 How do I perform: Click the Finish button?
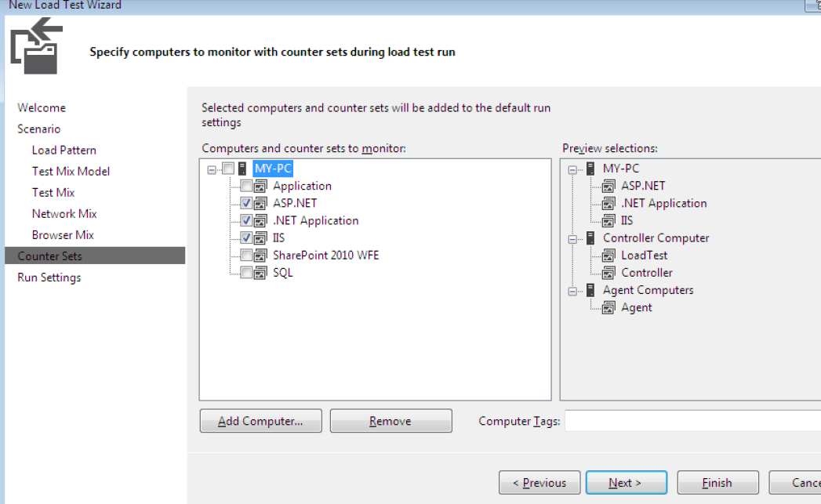(717, 483)
